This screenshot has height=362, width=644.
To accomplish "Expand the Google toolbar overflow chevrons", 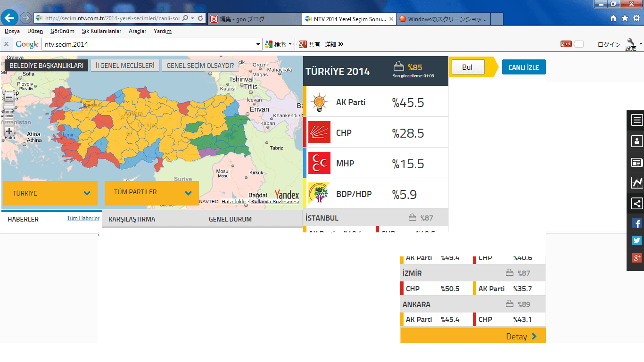I will (341, 44).
